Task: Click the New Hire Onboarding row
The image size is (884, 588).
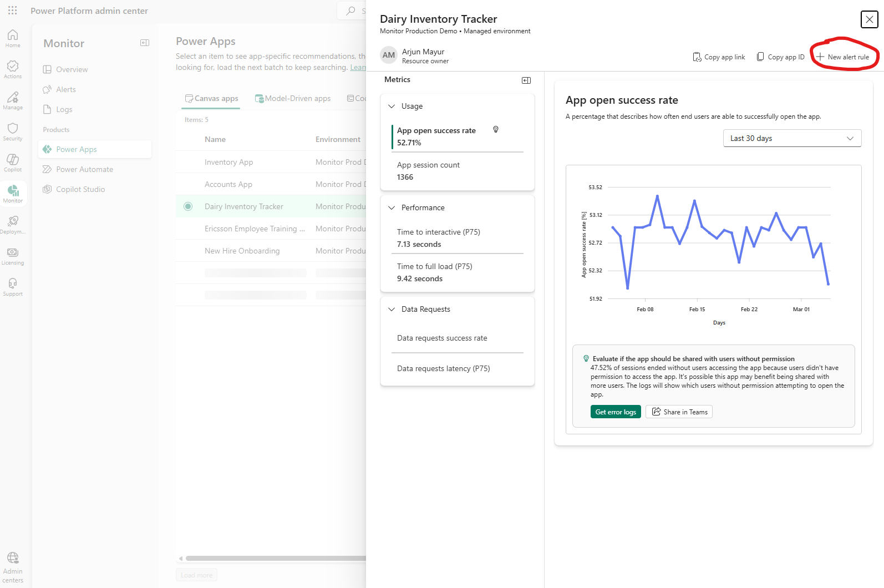Action: pyautogui.click(x=271, y=251)
